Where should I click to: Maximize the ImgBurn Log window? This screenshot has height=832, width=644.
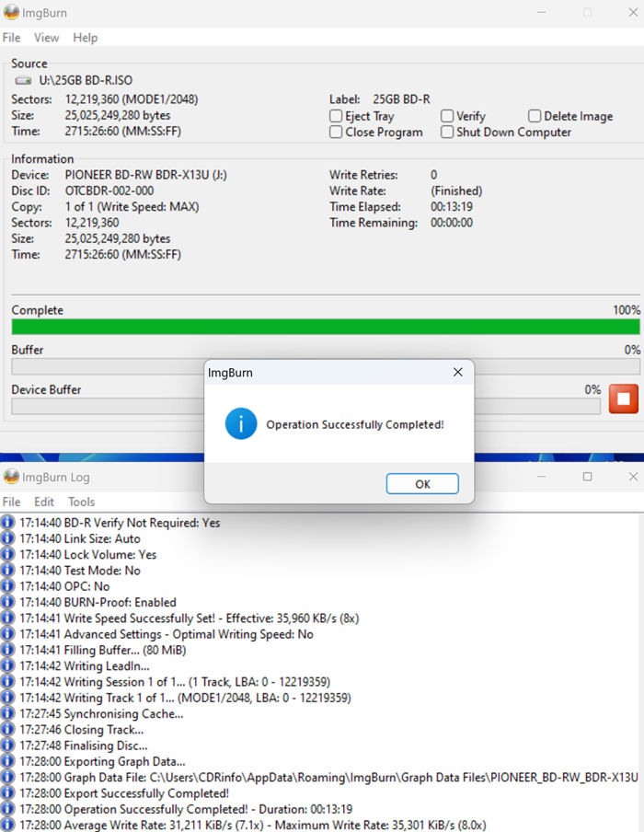tap(587, 477)
